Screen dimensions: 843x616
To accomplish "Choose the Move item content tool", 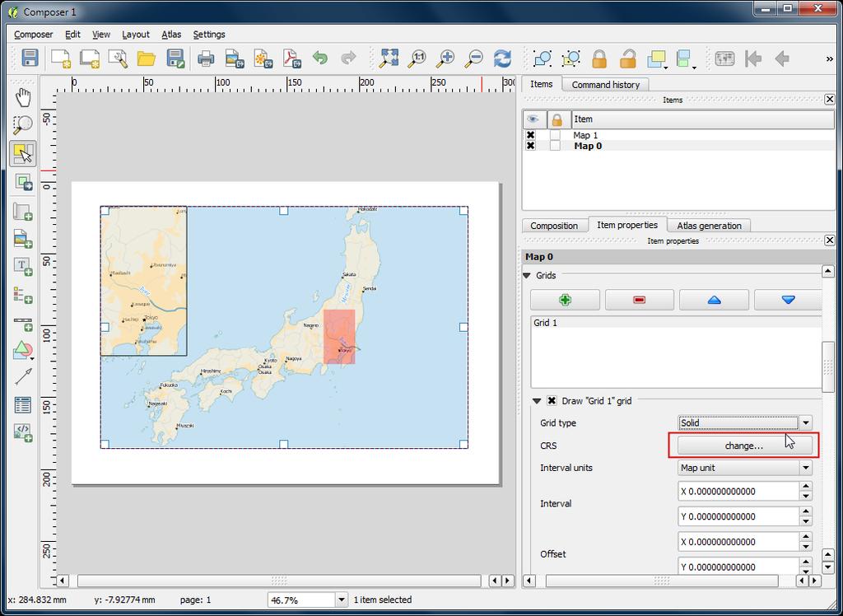I will 23,182.
